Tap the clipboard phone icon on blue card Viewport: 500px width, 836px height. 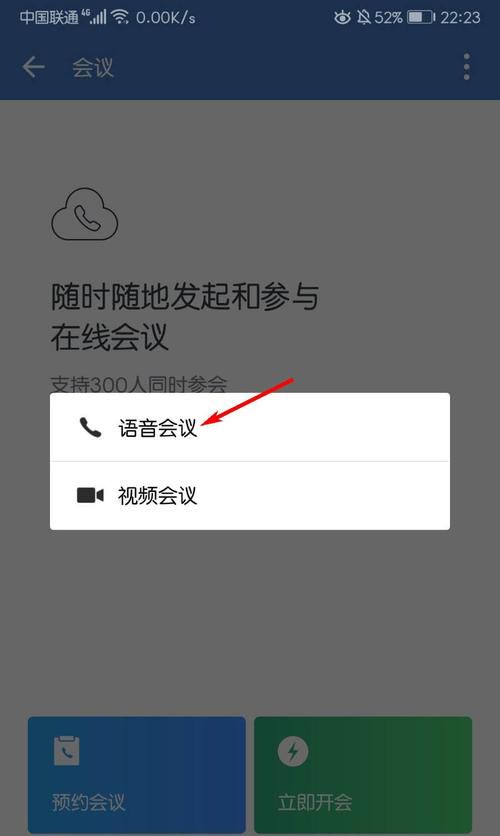point(67,751)
